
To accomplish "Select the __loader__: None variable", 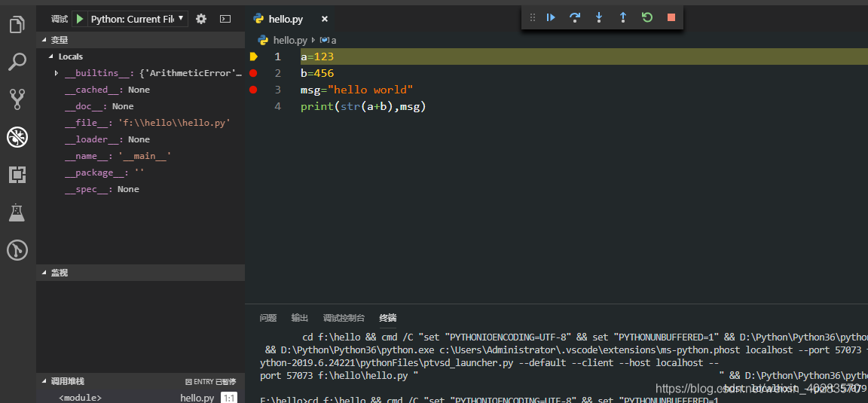I will click(141, 139).
